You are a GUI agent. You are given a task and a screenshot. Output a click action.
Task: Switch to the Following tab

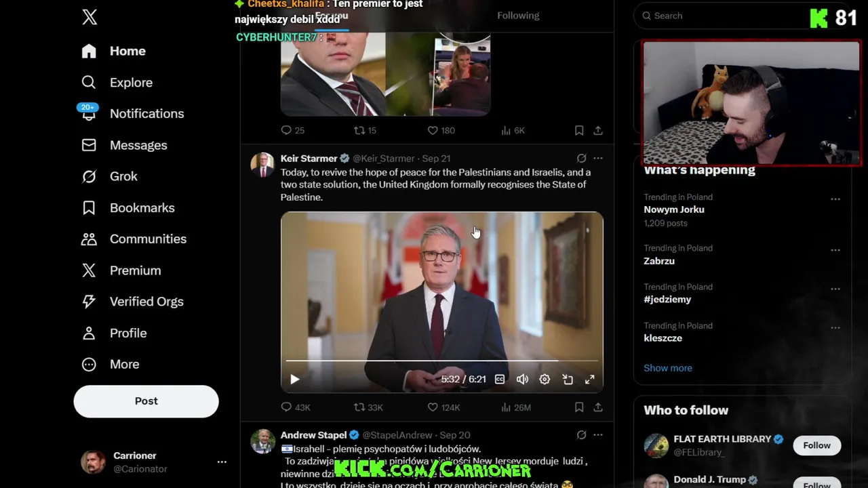point(518,16)
